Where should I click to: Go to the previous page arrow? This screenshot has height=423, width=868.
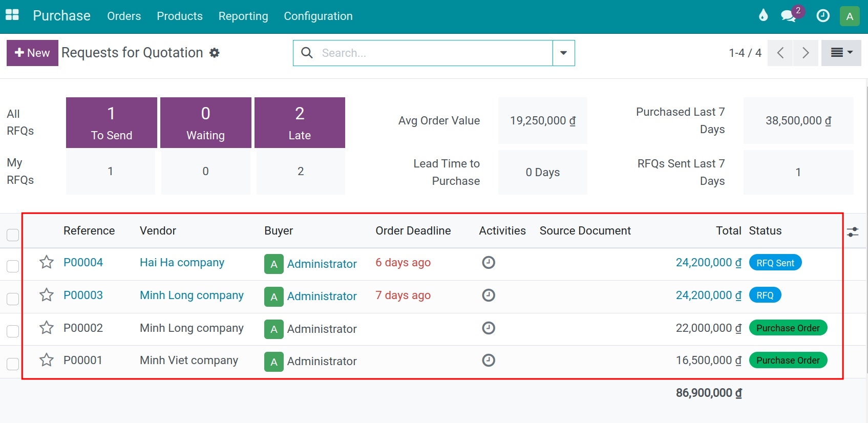click(x=780, y=53)
